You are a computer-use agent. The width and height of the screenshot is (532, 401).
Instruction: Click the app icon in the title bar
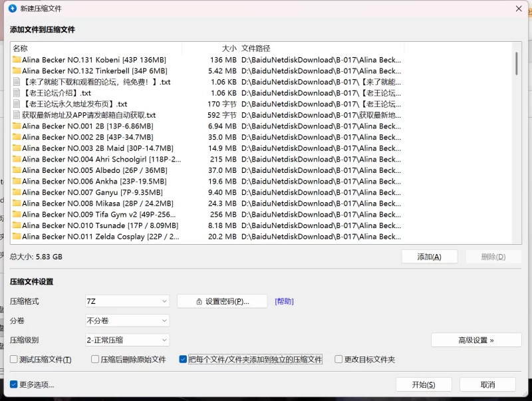(x=12, y=8)
